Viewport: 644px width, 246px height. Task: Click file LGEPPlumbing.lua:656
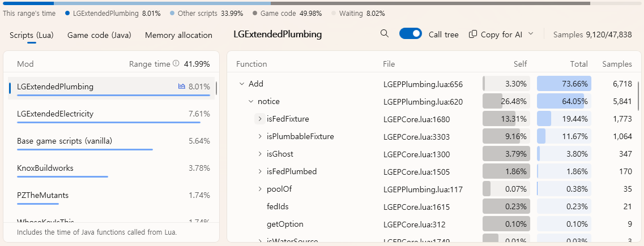pyautogui.click(x=423, y=84)
